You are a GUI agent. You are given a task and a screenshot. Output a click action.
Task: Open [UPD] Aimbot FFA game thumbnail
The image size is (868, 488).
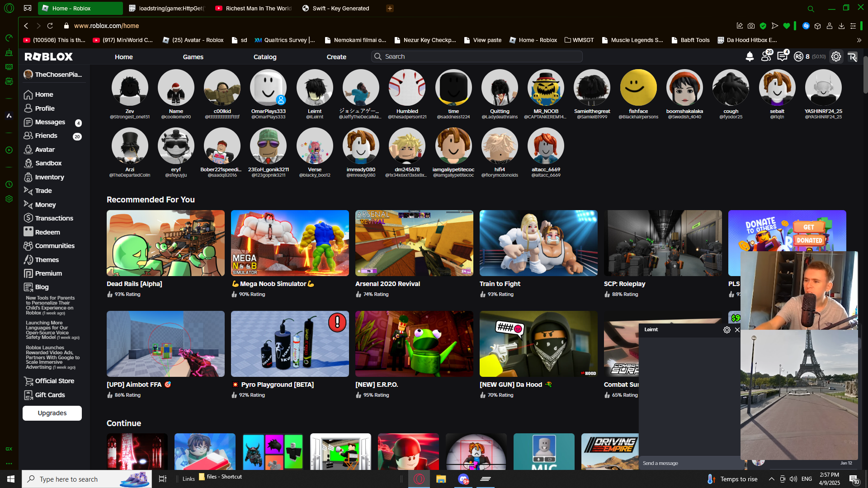coord(165,344)
